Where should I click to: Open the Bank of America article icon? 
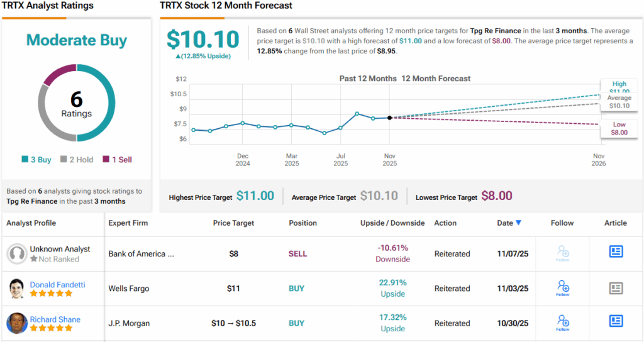616,251
